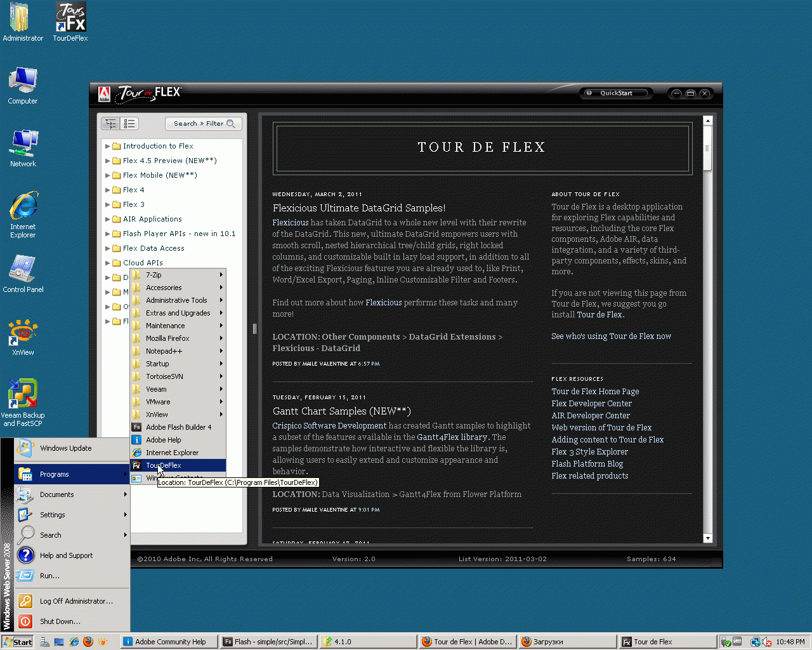The width and height of the screenshot is (812, 650).
Task: Choose Shut Down from Start menu
Action: point(72,621)
